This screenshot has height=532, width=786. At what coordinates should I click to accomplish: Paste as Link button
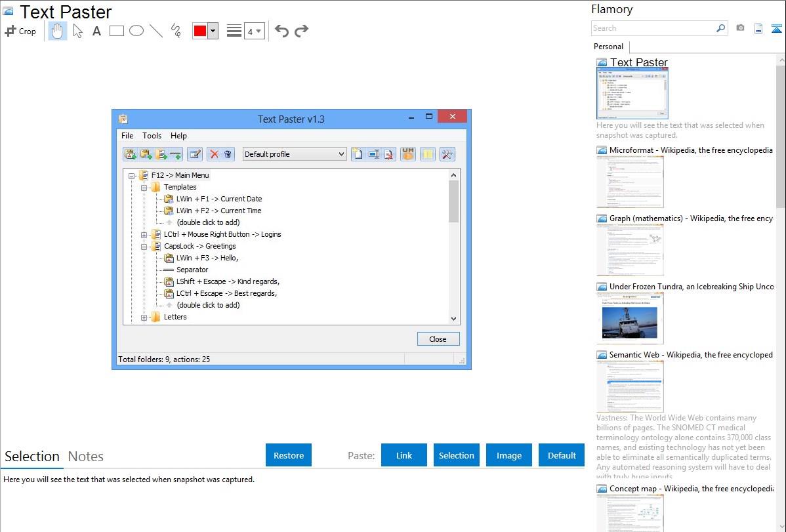[x=404, y=455]
